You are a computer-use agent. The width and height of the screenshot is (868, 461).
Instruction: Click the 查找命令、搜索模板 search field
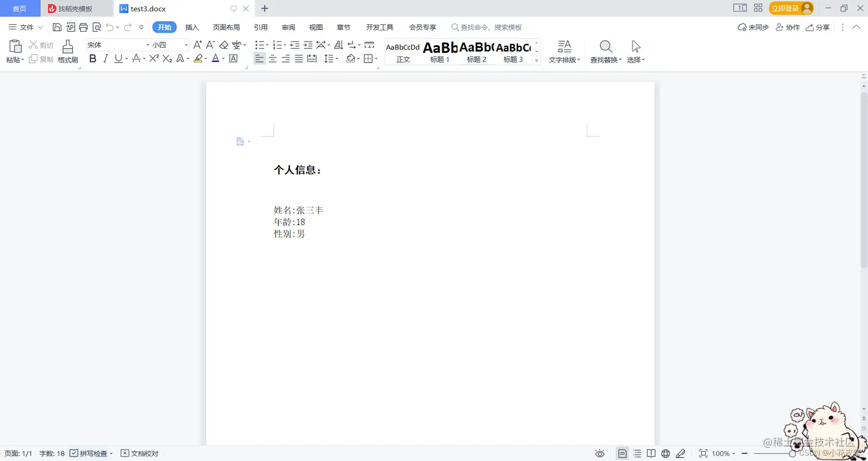click(487, 27)
